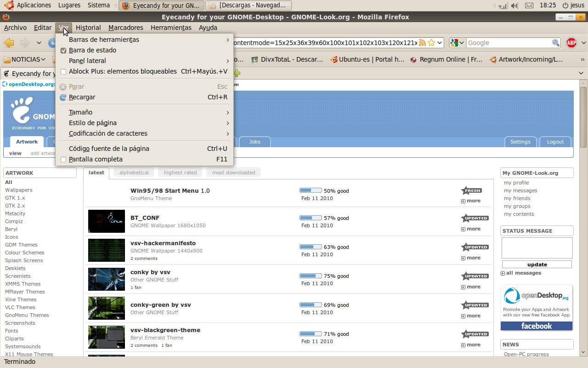Click the 75% good rating bar
This screenshot has height=368, width=588.
click(x=311, y=276)
